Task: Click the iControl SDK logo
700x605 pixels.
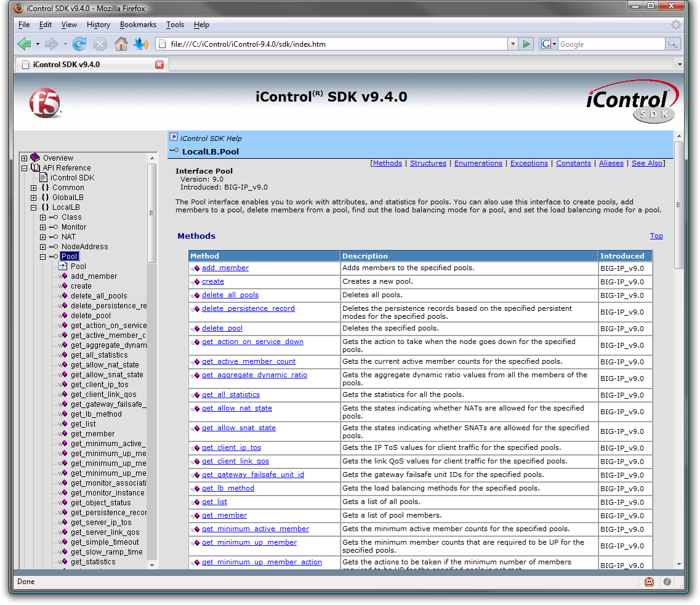Action: tap(632, 101)
